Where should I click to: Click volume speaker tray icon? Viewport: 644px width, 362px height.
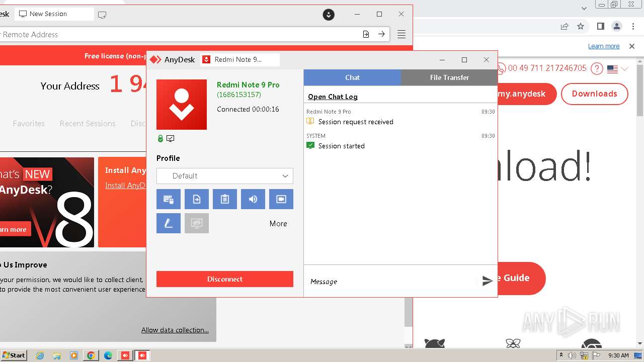(x=573, y=355)
